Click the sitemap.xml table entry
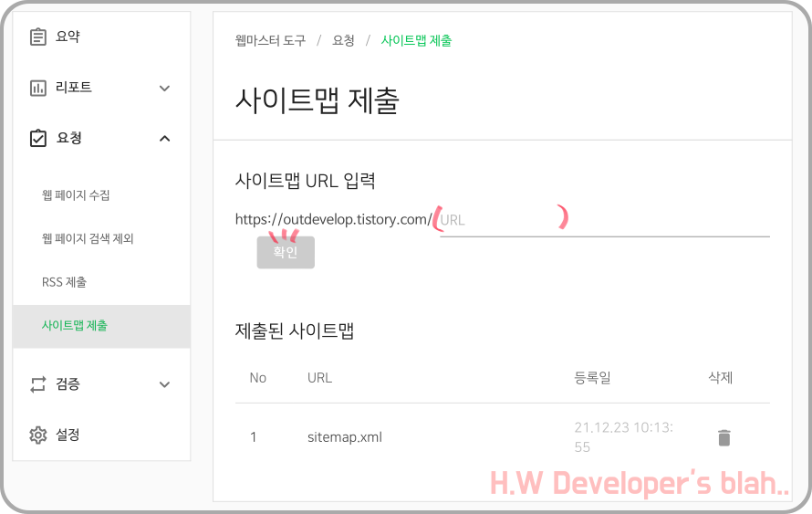 pyautogui.click(x=345, y=437)
